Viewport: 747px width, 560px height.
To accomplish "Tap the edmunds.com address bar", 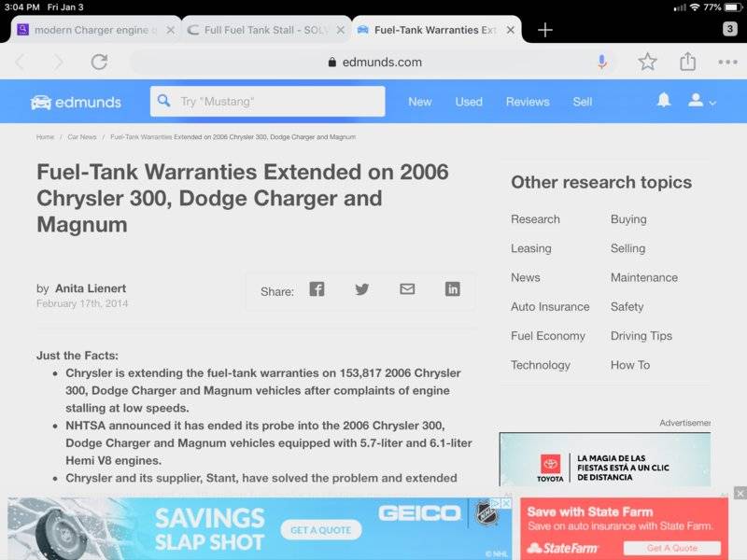I will (x=374, y=62).
